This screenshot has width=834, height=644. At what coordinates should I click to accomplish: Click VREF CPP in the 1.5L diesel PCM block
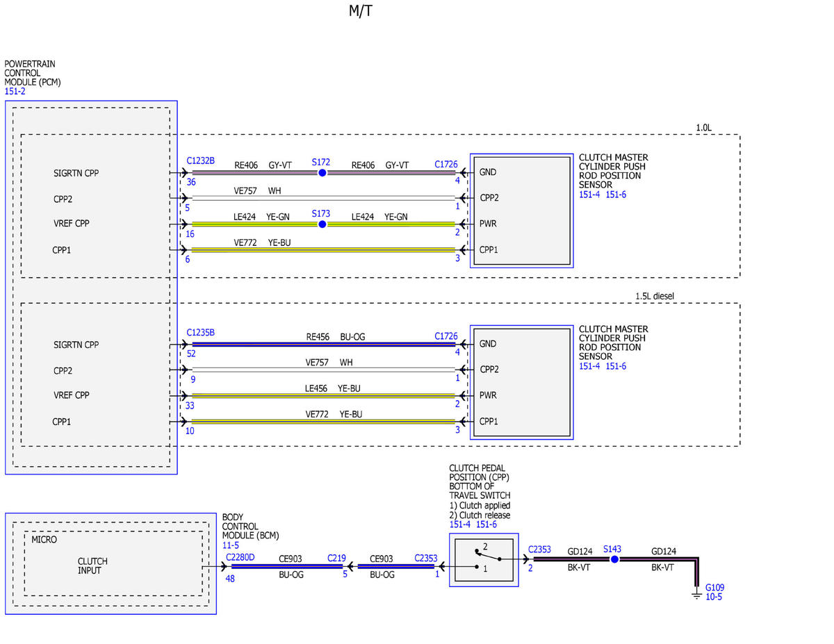72,395
